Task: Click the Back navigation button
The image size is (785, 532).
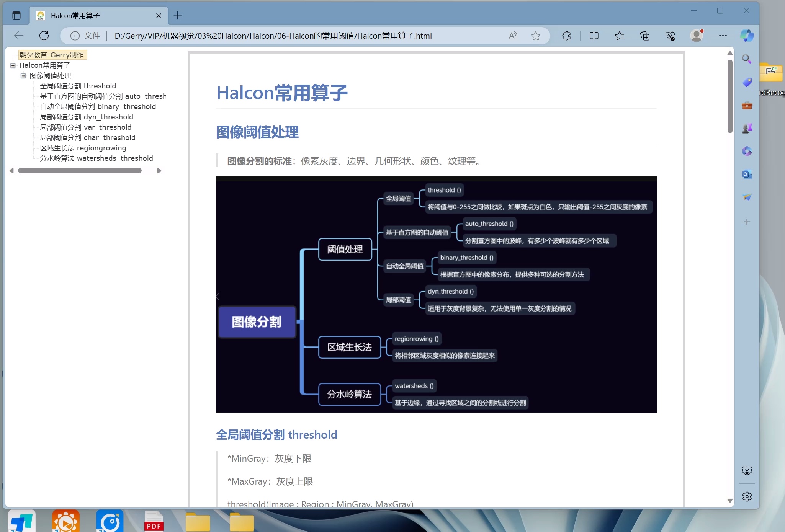Action: (18, 36)
